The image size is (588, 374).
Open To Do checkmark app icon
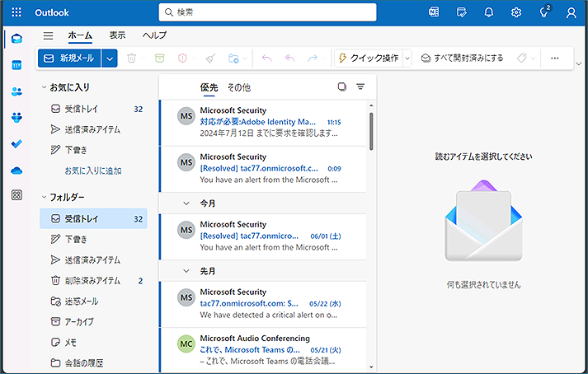tap(16, 144)
